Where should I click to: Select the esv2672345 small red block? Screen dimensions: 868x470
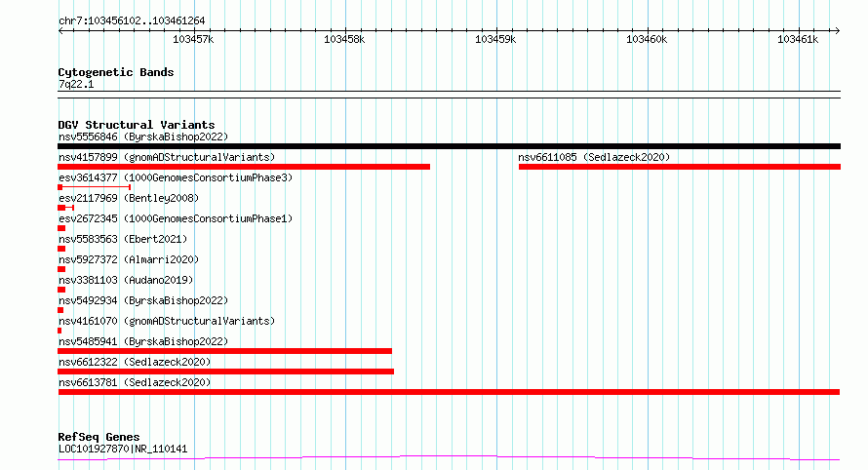point(61,228)
